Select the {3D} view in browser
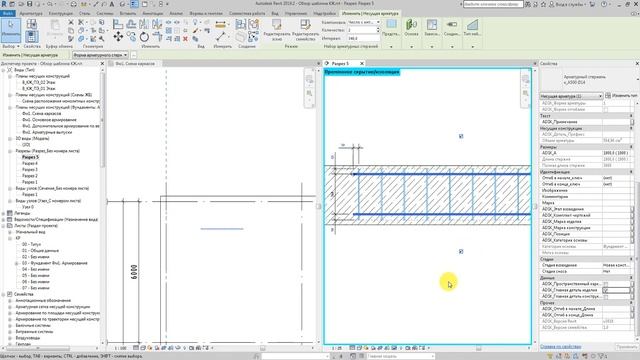This screenshot has width=640, height=360. [26, 145]
